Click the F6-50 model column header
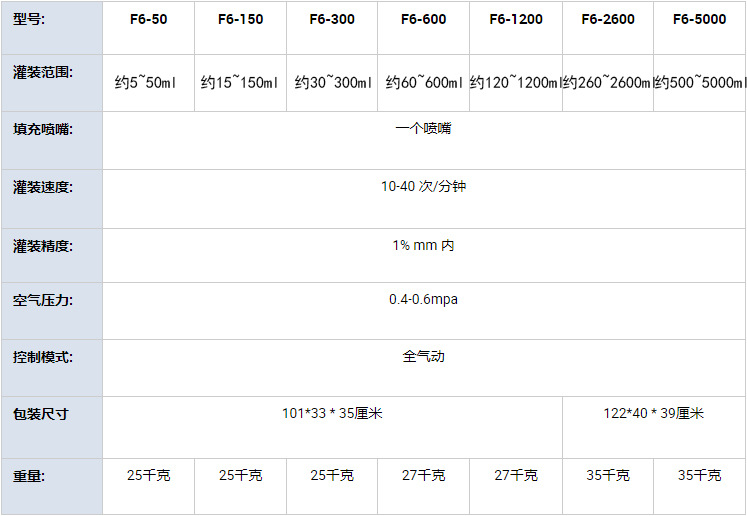Image resolution: width=747 pixels, height=516 pixels. (x=149, y=19)
